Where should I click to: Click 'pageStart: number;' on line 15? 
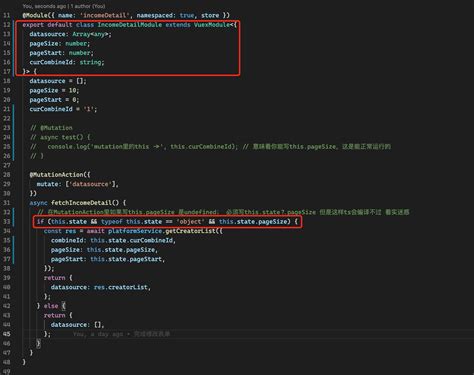click(x=61, y=53)
